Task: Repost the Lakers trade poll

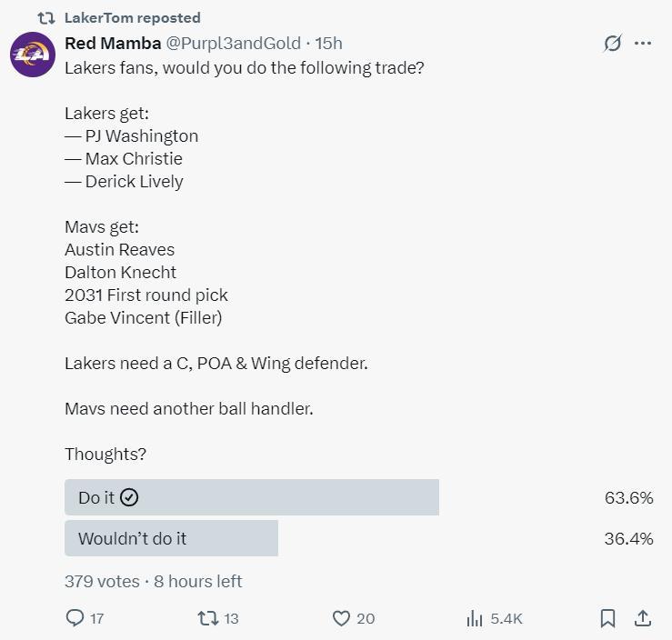Action: 208,618
